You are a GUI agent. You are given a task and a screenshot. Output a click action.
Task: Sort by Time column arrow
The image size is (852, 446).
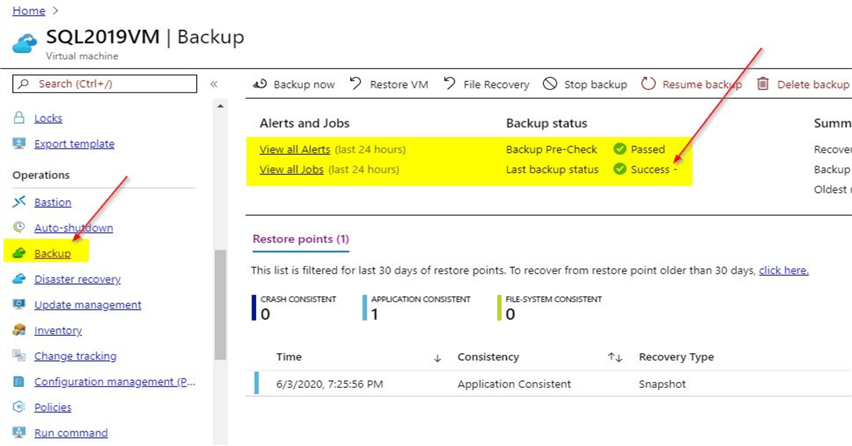437,358
